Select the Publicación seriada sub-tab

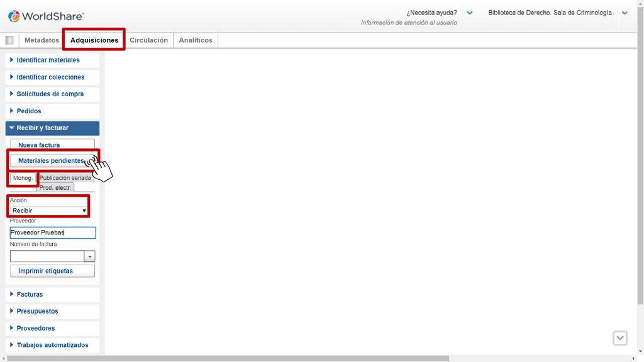click(x=65, y=178)
